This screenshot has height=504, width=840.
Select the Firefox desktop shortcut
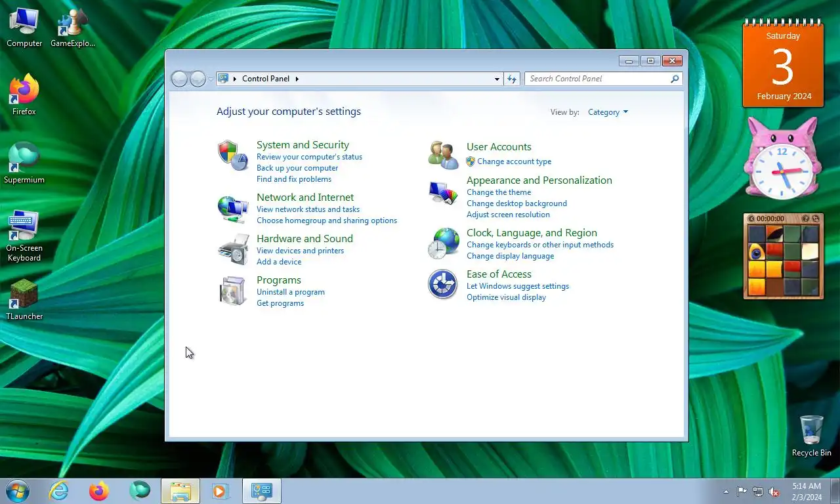[x=24, y=96]
